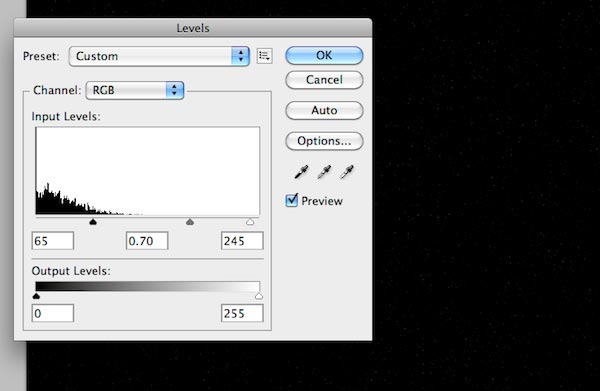This screenshot has width=600, height=391.
Task: Click the OK button
Action: 324,55
